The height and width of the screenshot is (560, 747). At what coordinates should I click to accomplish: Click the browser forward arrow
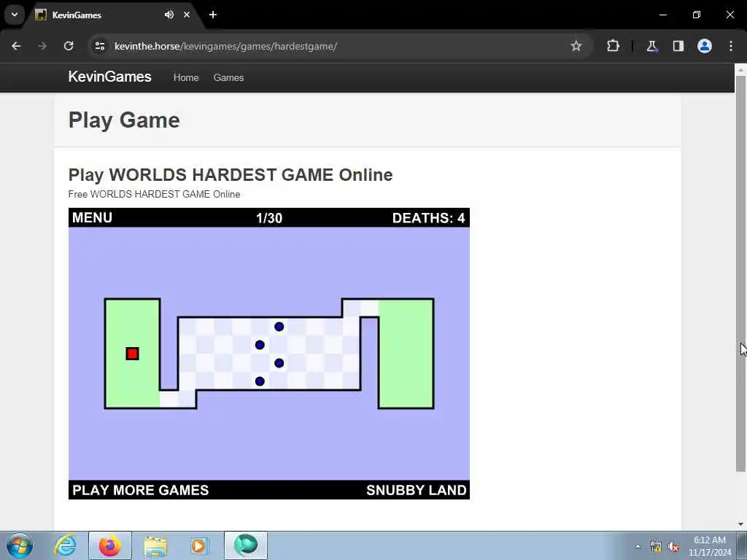click(x=42, y=46)
